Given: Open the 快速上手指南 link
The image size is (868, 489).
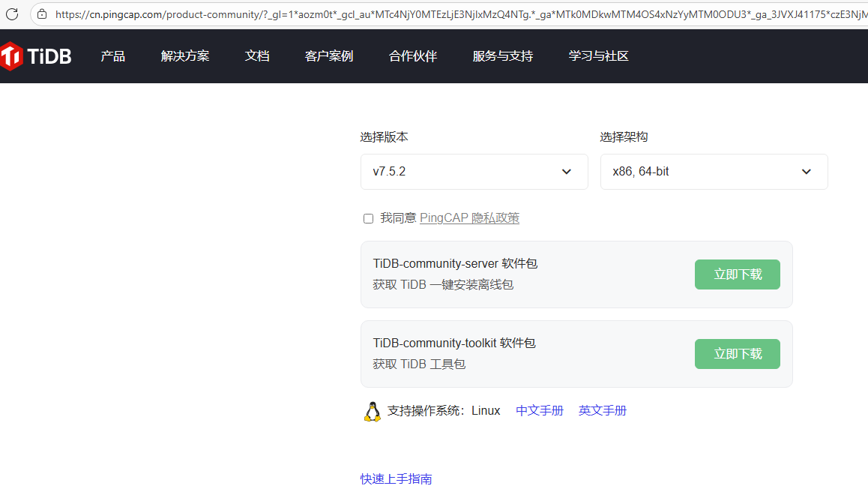Looking at the screenshot, I should (397, 479).
